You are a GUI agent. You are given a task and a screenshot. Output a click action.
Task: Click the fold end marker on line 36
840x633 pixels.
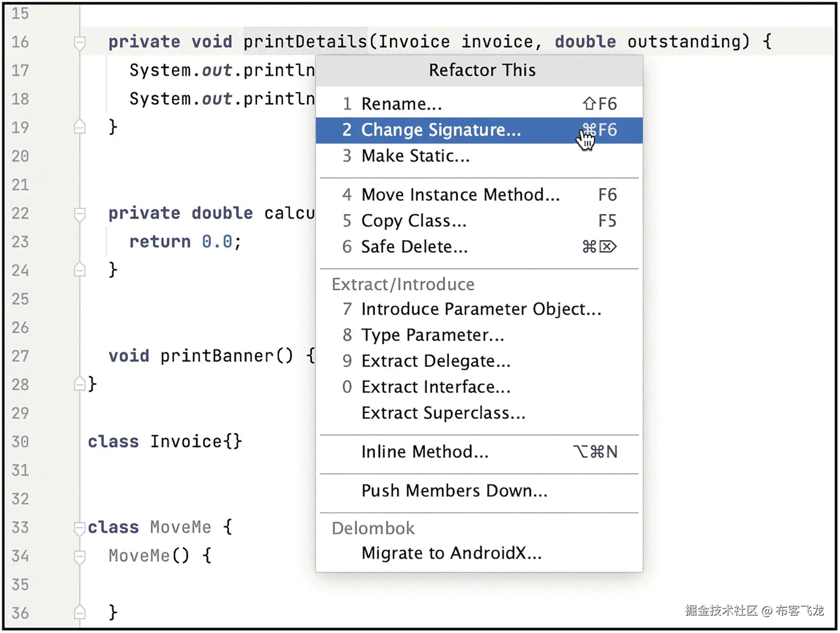(79, 613)
